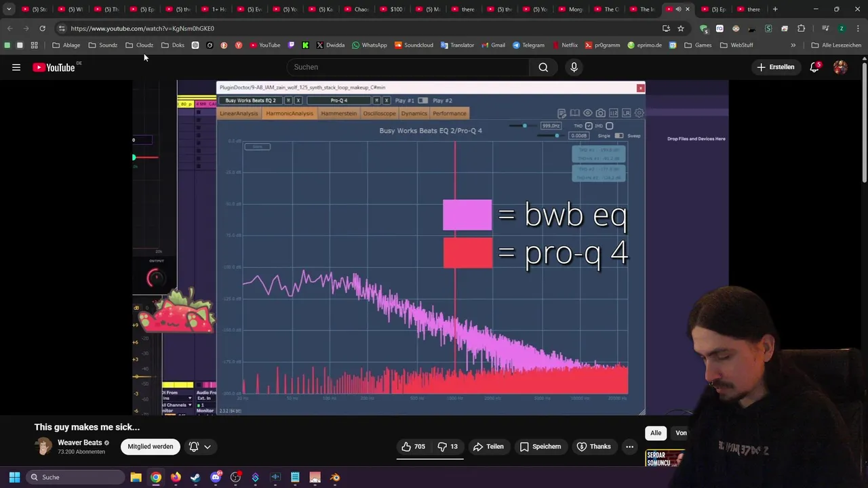Switch to Oscilloscope tab

coord(379,113)
